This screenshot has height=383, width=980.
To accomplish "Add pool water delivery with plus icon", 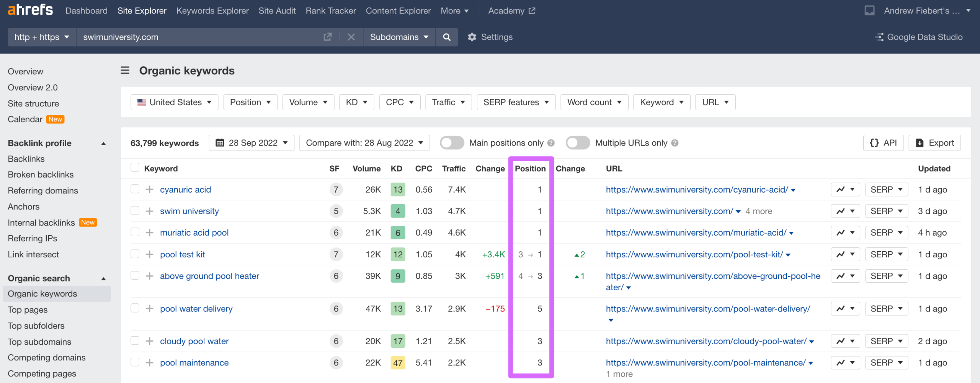I will pos(150,309).
